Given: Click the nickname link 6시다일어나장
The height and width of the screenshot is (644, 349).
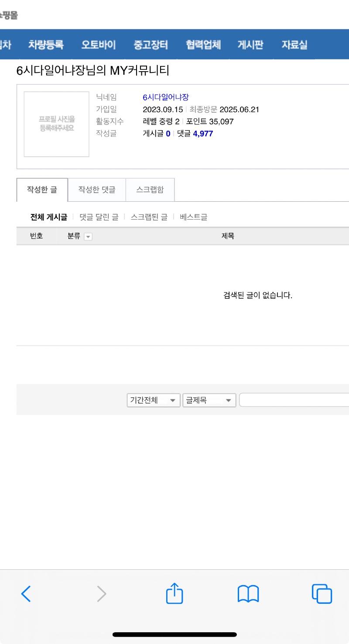Looking at the screenshot, I should [x=166, y=97].
